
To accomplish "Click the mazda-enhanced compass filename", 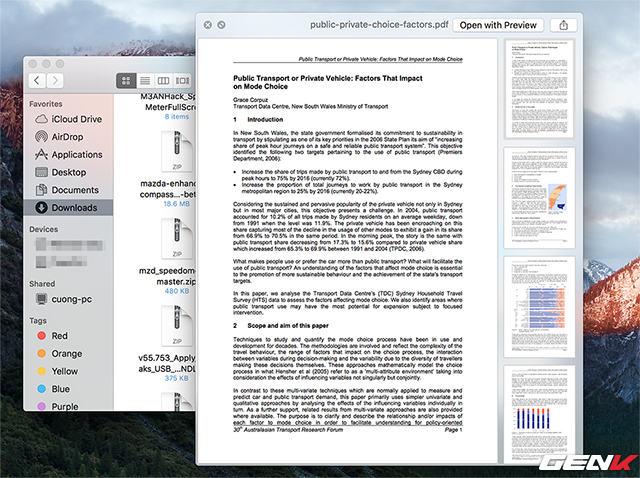I will click(x=168, y=189).
